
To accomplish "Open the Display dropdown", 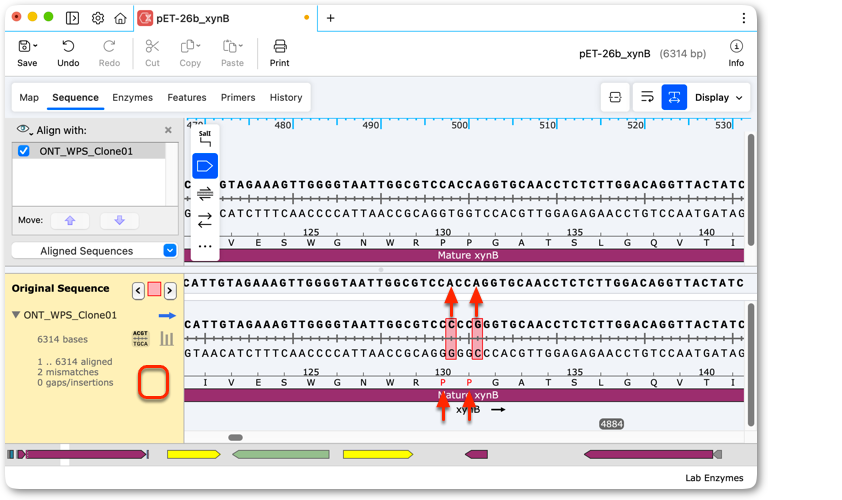I will pos(718,97).
